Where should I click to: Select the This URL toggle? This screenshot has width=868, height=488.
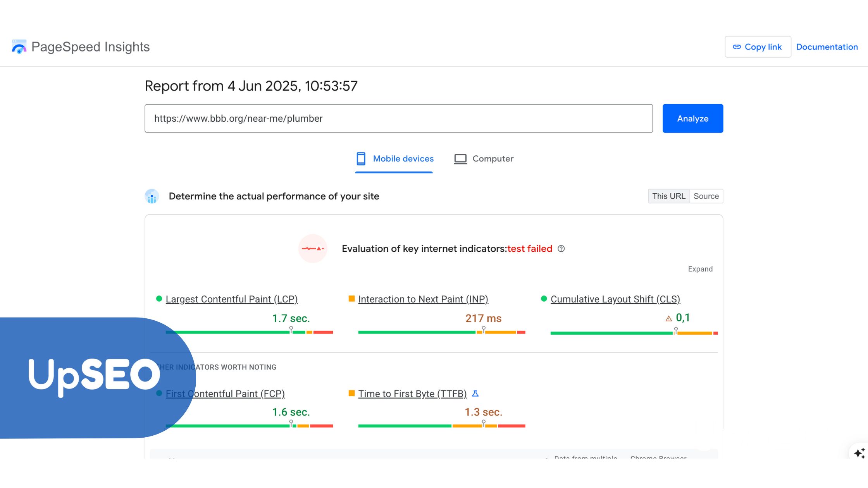click(669, 196)
